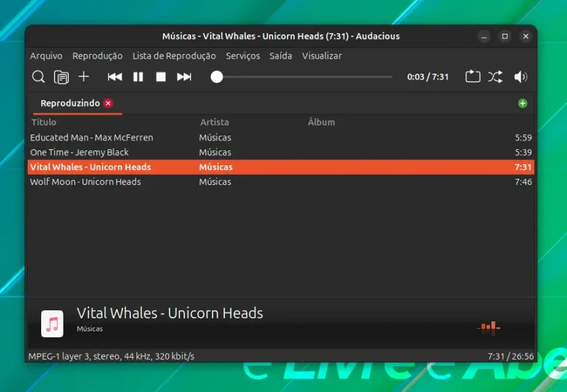Click the seek slider handle
Viewport: 567px width, 392px height.
(217, 77)
